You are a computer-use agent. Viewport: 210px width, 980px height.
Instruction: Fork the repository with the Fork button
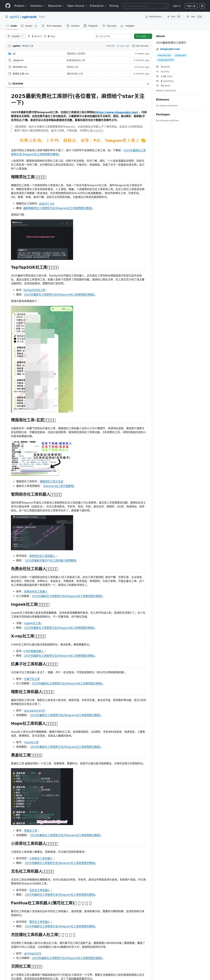(174, 17)
